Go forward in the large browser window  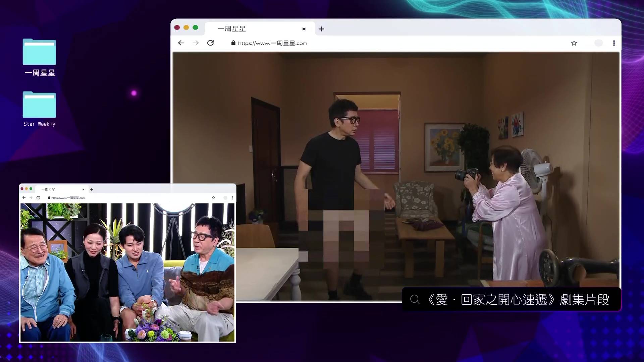coord(196,43)
